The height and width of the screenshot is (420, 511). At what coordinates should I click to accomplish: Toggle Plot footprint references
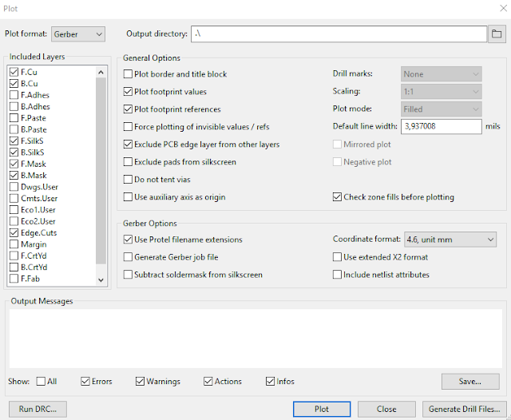point(128,109)
